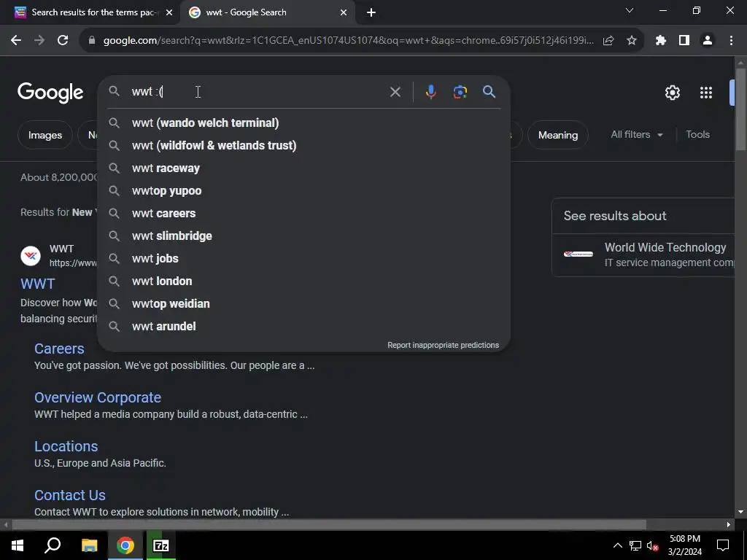Open the Chrome profile menu
747x560 pixels.
pyautogui.click(x=708, y=41)
